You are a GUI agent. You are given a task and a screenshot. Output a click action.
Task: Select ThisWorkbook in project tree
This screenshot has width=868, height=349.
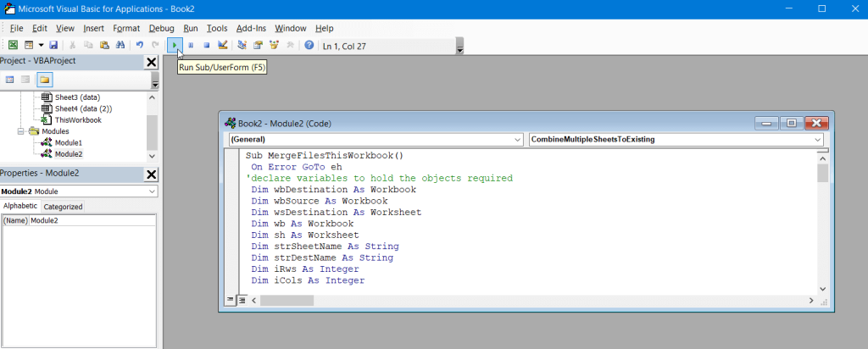pyautogui.click(x=78, y=120)
